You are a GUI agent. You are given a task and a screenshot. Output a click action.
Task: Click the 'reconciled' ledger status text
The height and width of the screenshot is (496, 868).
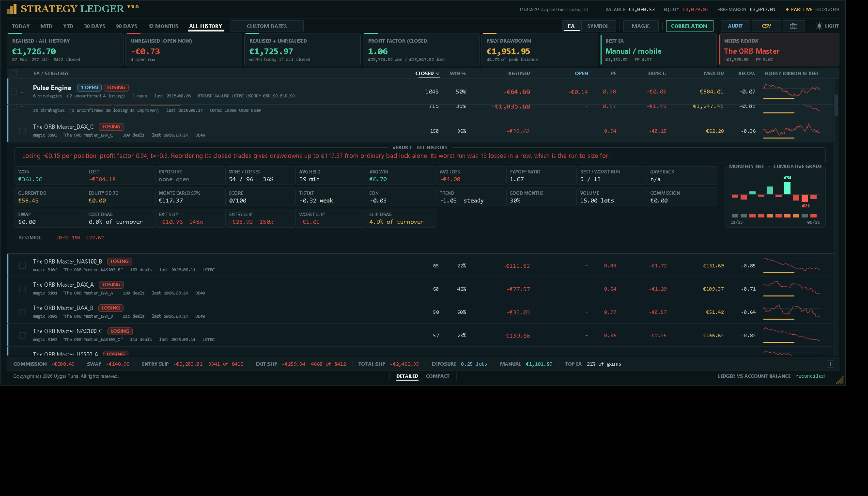pyautogui.click(x=809, y=376)
